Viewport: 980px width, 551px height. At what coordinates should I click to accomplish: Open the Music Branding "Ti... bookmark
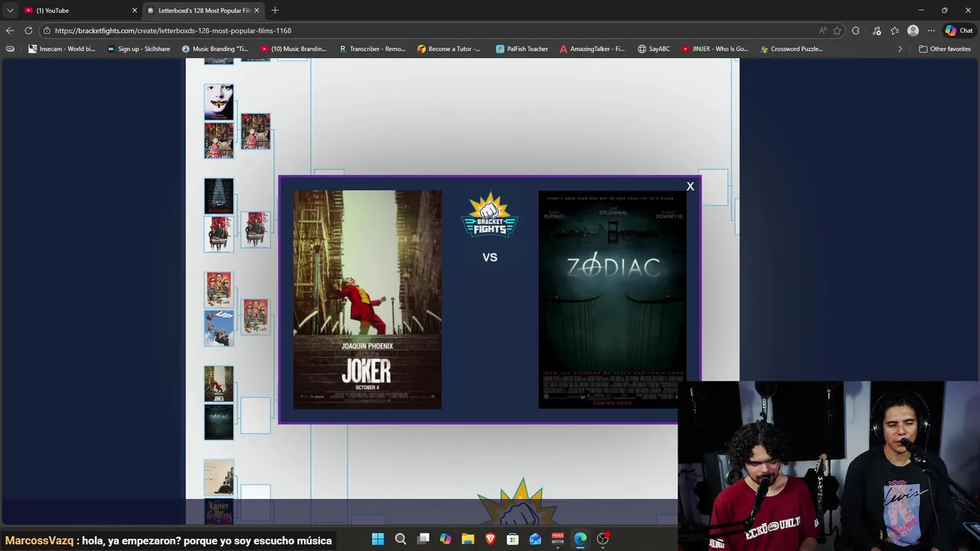[x=215, y=49]
